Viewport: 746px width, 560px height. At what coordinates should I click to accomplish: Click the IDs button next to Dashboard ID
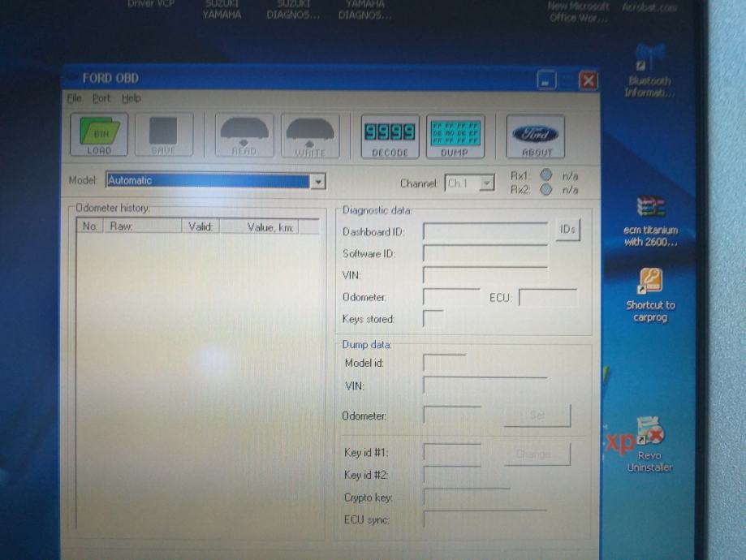567,230
